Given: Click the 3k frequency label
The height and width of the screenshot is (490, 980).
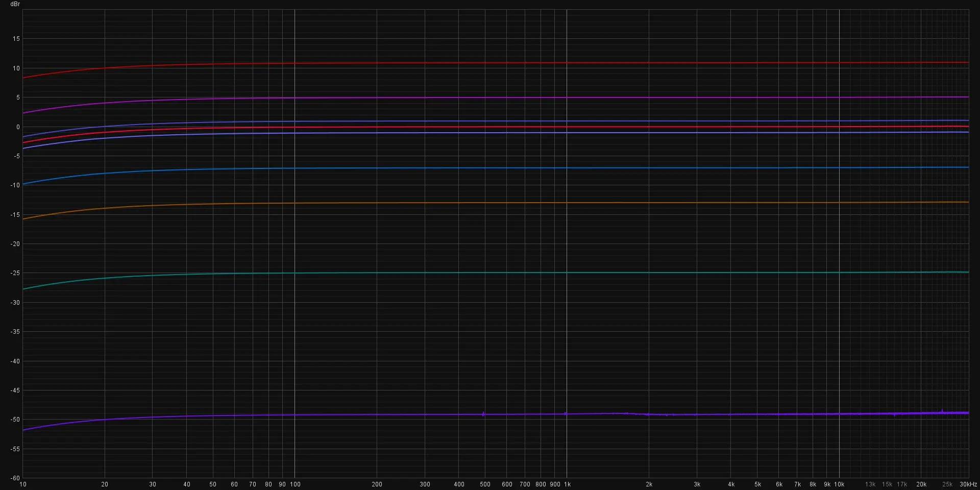Looking at the screenshot, I should [x=697, y=484].
